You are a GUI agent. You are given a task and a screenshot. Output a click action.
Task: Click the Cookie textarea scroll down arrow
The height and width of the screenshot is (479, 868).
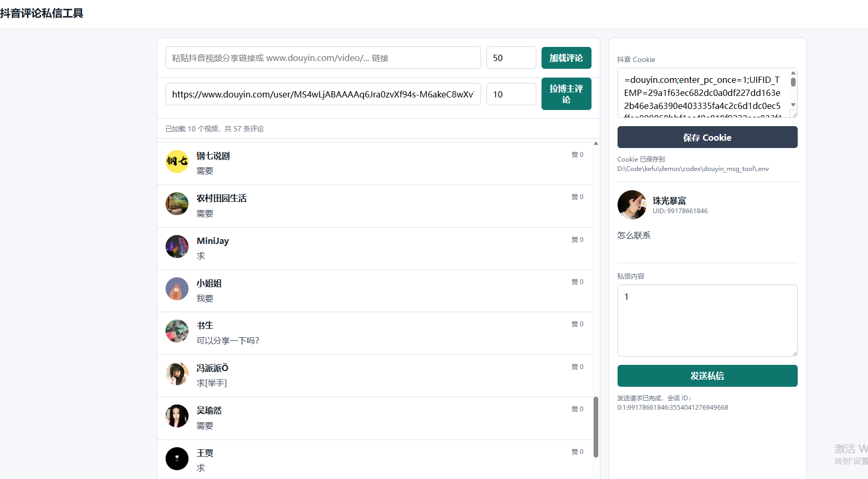793,105
